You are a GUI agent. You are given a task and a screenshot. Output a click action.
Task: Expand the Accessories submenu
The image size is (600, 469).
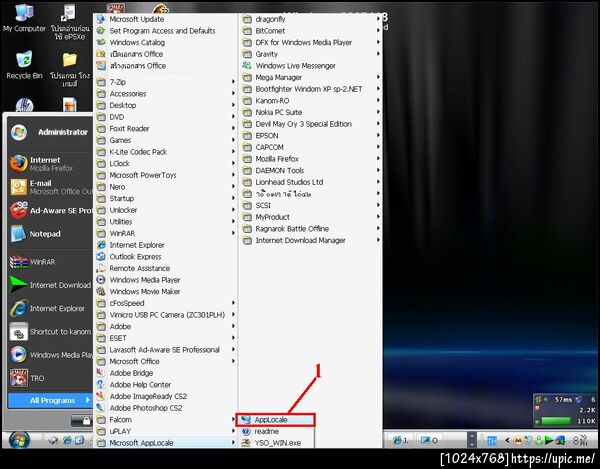166,94
